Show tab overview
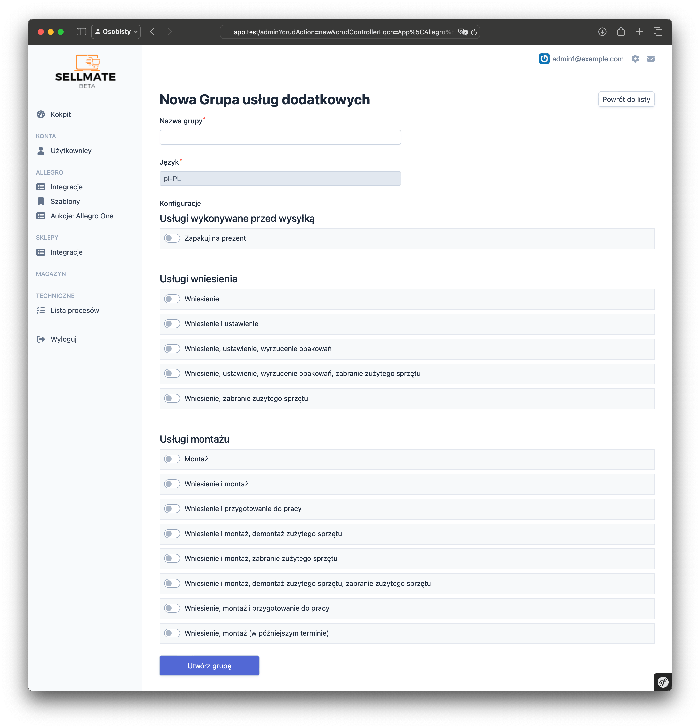The image size is (700, 728). pos(658,32)
